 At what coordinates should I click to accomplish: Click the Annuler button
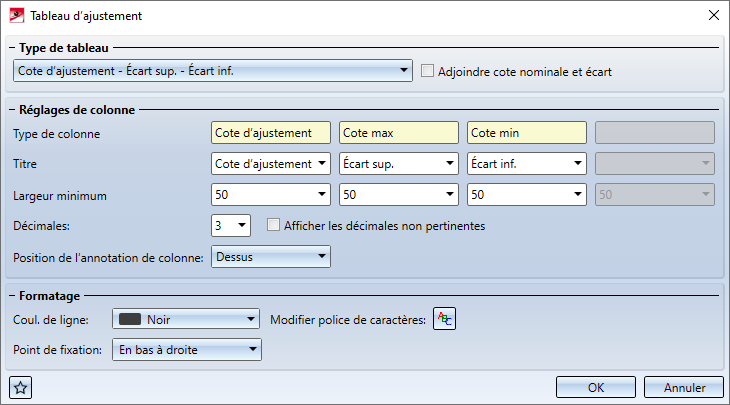pos(684,388)
